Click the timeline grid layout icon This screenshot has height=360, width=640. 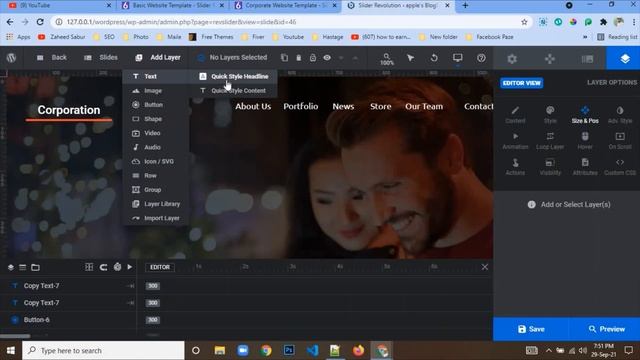tap(89, 267)
